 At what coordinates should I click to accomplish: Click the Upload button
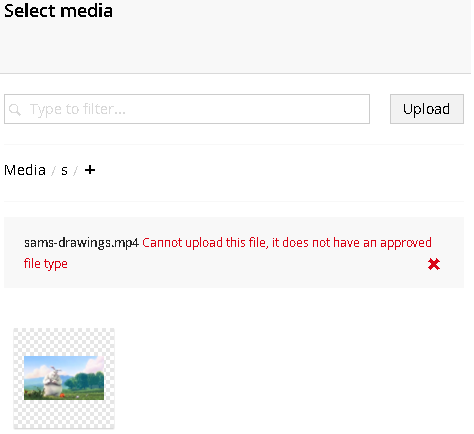(427, 109)
